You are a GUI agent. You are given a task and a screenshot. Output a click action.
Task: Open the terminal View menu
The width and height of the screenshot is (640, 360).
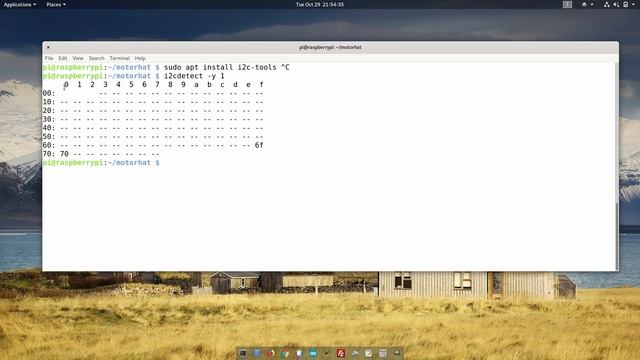click(x=78, y=58)
